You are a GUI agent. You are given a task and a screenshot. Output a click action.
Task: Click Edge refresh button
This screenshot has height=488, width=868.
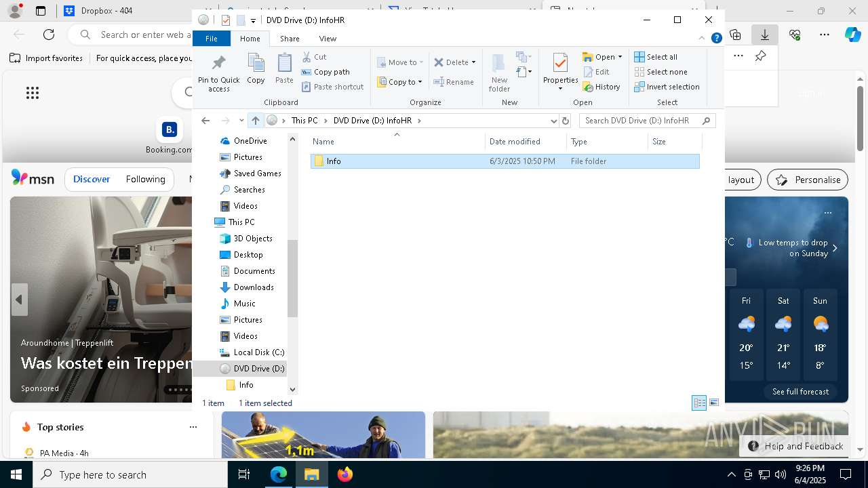(49, 35)
